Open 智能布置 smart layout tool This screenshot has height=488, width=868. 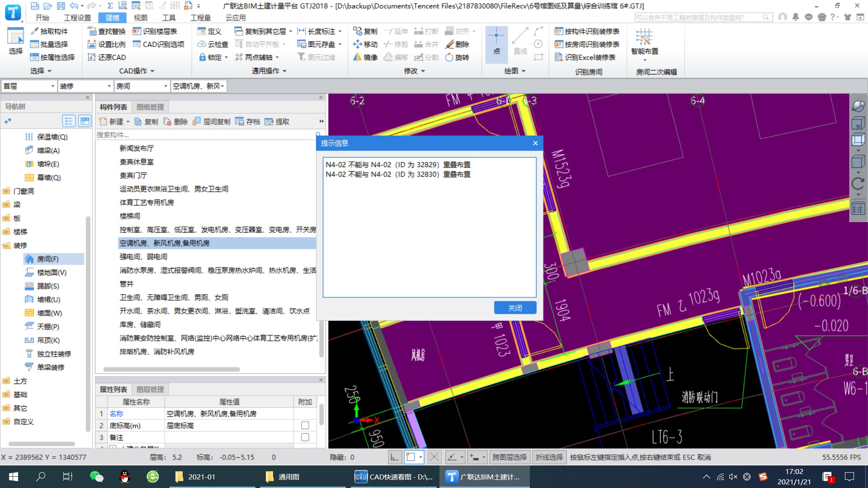coord(644,42)
